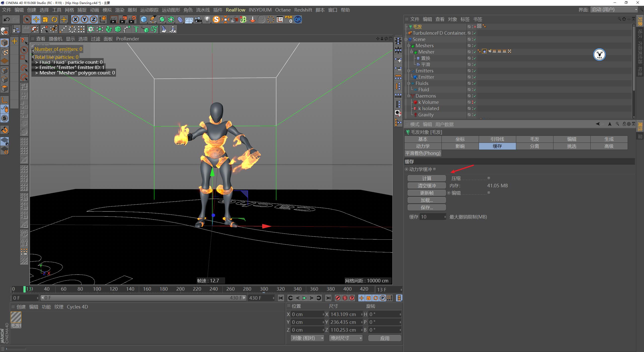
Task: Select the Move tool in the toolbar
Action: (36, 19)
